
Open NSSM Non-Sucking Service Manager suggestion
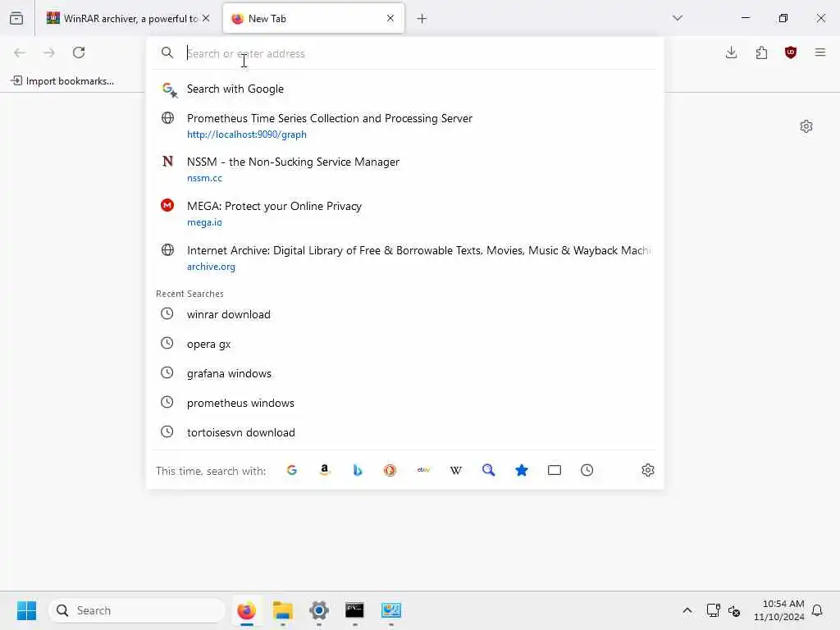point(404,169)
